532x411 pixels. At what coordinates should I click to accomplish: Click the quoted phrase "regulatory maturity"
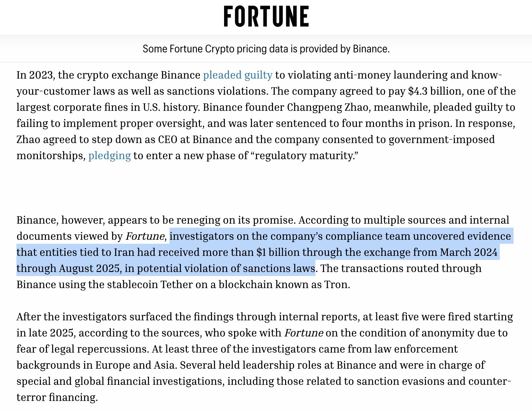click(305, 156)
